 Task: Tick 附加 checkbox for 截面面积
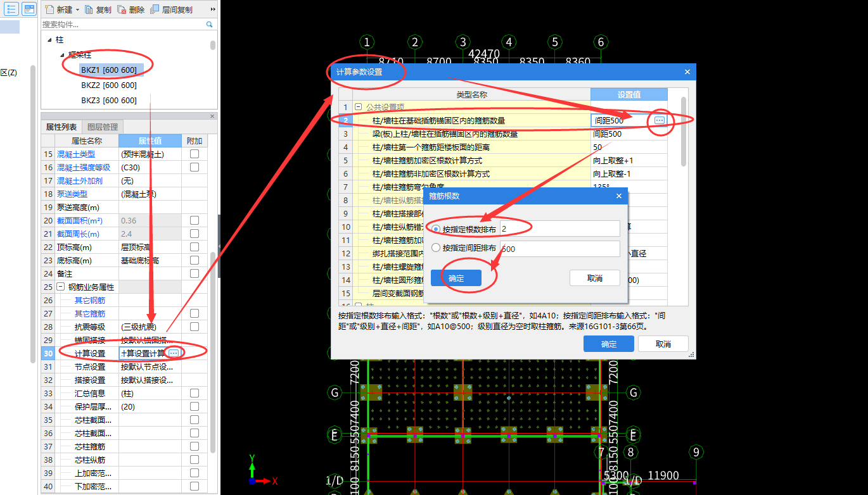195,220
